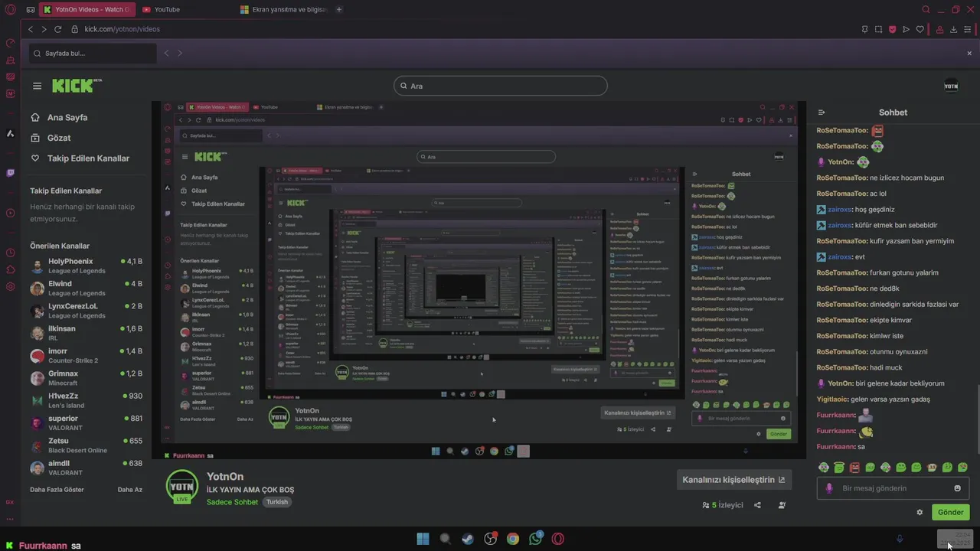Focus the Ara search box
Image resolution: width=980 pixels, height=551 pixels.
click(x=501, y=86)
